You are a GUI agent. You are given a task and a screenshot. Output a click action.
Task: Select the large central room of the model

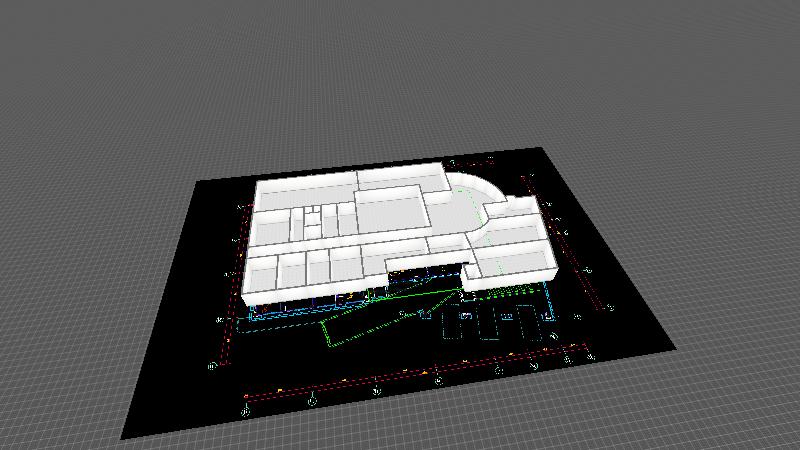tap(390, 208)
